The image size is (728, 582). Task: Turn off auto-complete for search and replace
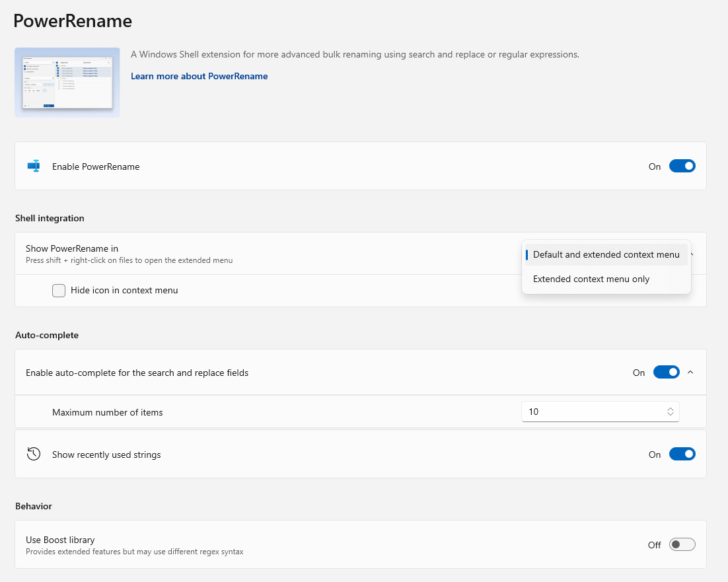point(666,372)
